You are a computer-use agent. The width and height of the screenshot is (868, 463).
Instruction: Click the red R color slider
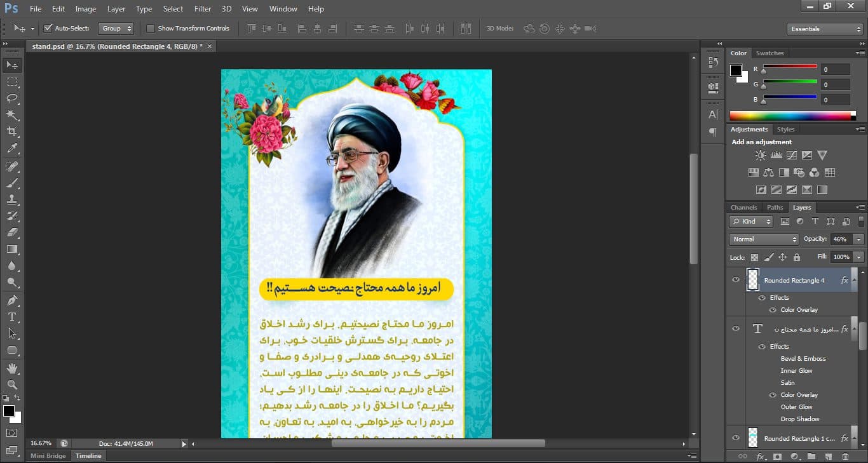[x=790, y=66]
